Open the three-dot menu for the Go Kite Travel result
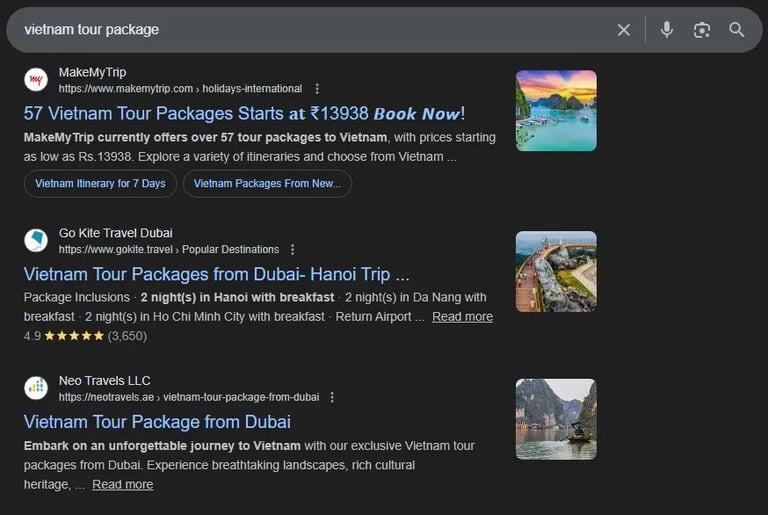 (x=292, y=249)
